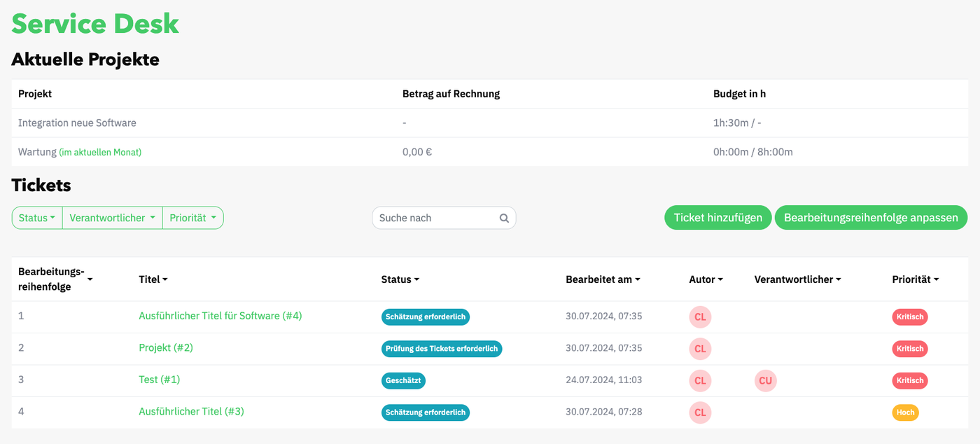Open the ticket Test (#1)
Screen dimensions: 980x444
[x=159, y=380]
